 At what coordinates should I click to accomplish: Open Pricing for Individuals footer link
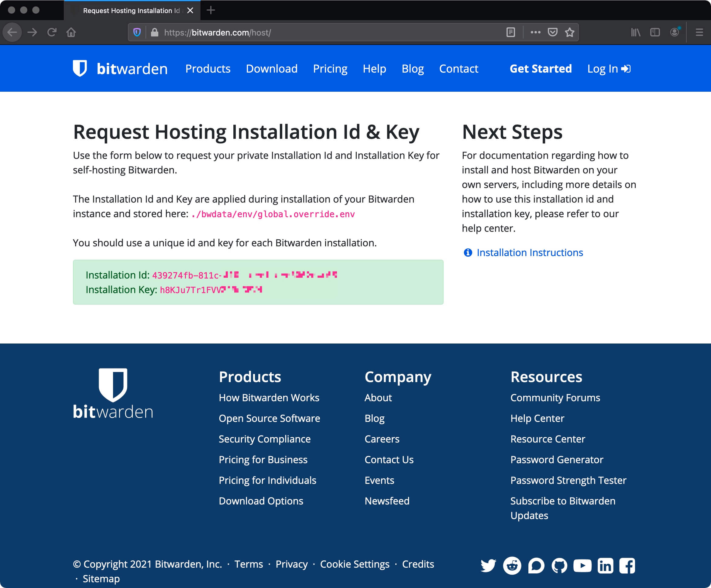(267, 480)
